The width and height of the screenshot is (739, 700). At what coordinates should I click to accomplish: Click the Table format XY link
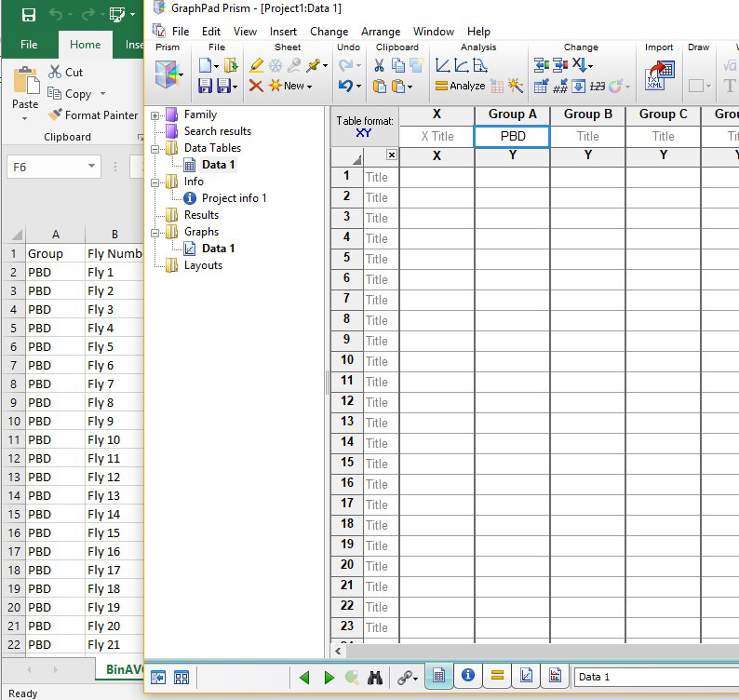pyautogui.click(x=363, y=133)
